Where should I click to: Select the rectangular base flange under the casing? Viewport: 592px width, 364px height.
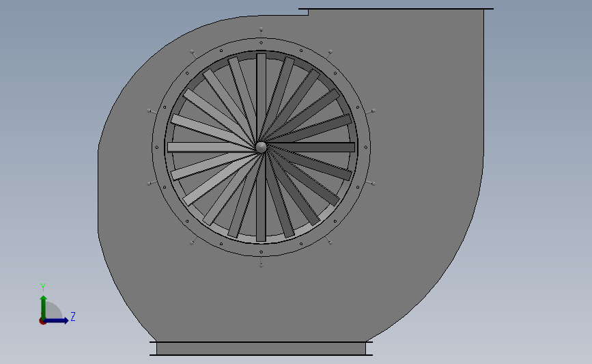pyautogui.click(x=261, y=348)
